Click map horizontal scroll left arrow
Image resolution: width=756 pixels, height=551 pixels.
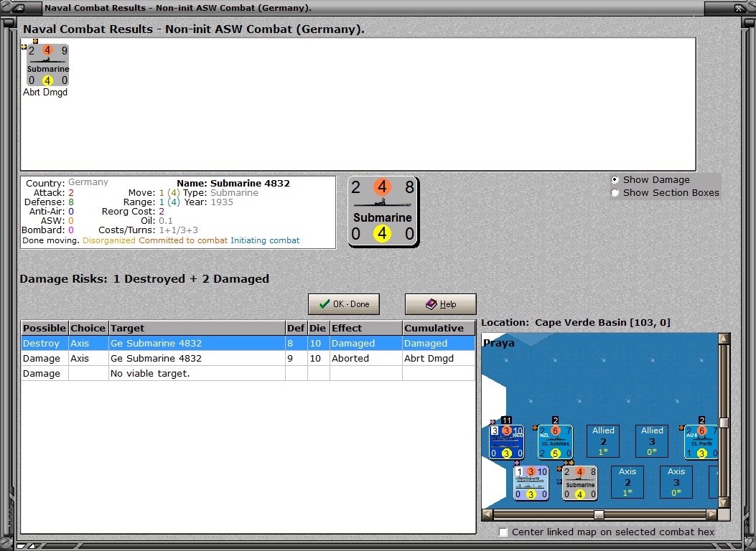coord(487,514)
